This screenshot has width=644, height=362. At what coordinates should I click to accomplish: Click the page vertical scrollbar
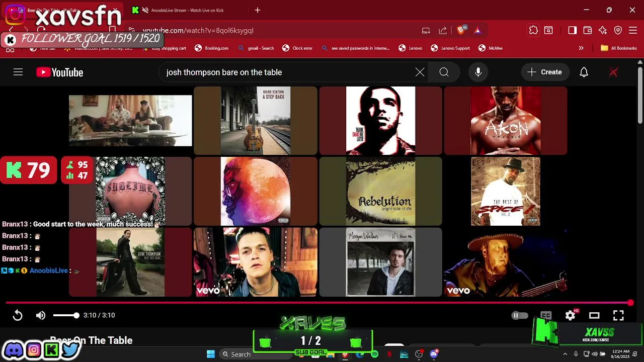pyautogui.click(x=640, y=96)
